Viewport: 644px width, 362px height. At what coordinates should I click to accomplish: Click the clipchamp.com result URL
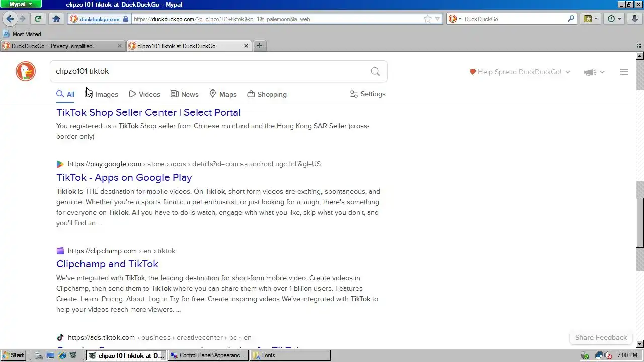tap(121, 251)
